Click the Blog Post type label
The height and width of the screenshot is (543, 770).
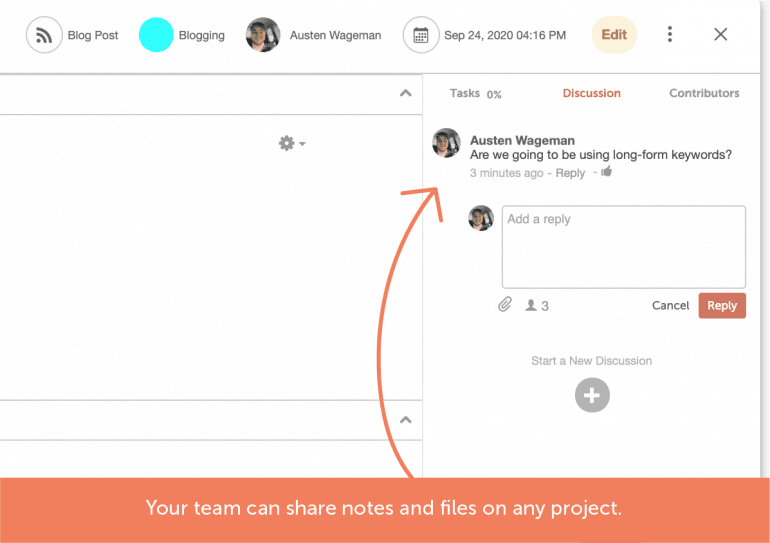click(93, 35)
